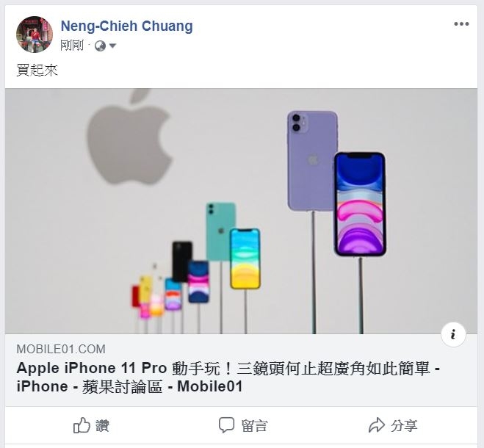Viewport: 484px width, 448px height.
Task: Select the 讚 like label
Action: [x=103, y=426]
